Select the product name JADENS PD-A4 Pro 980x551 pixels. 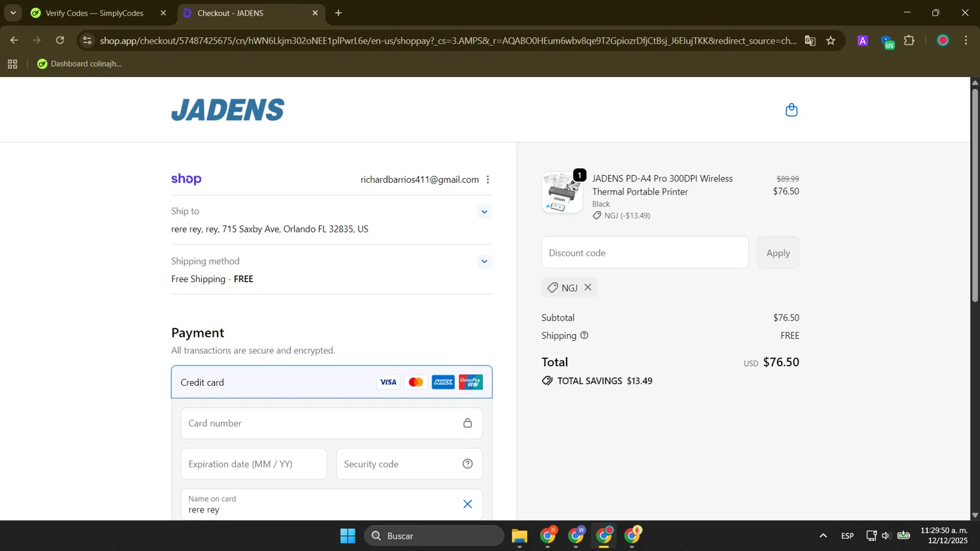click(662, 185)
